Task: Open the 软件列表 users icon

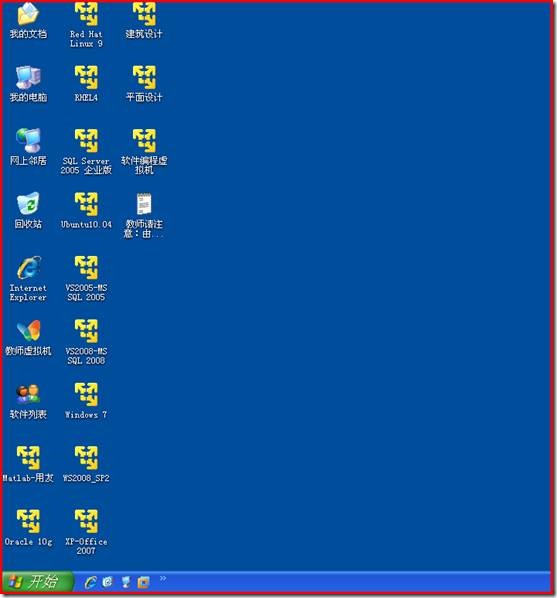Action: point(28,394)
